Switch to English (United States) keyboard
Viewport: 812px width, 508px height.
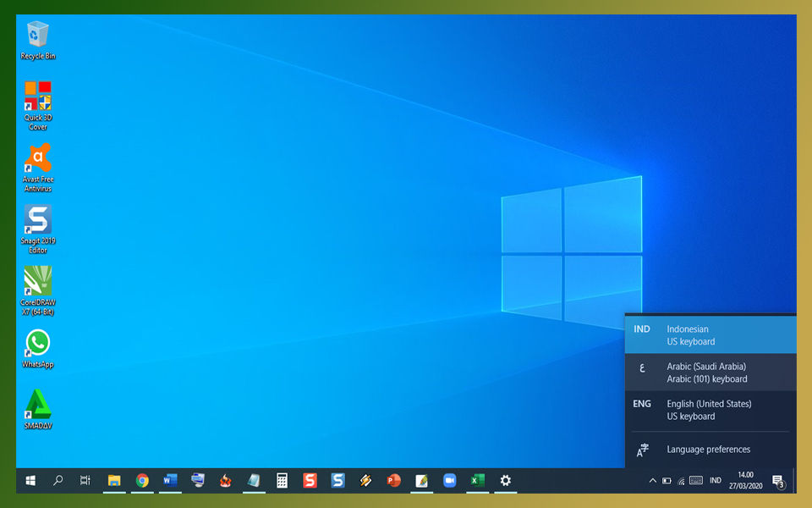click(x=710, y=410)
